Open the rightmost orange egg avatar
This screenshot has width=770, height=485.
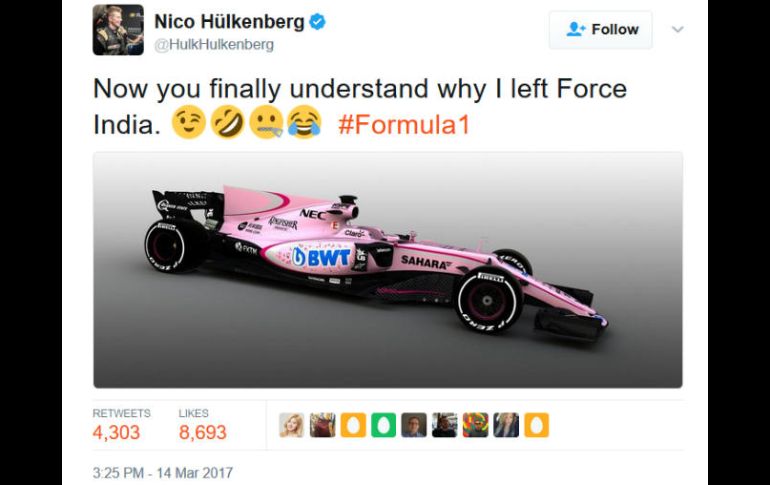tap(536, 425)
